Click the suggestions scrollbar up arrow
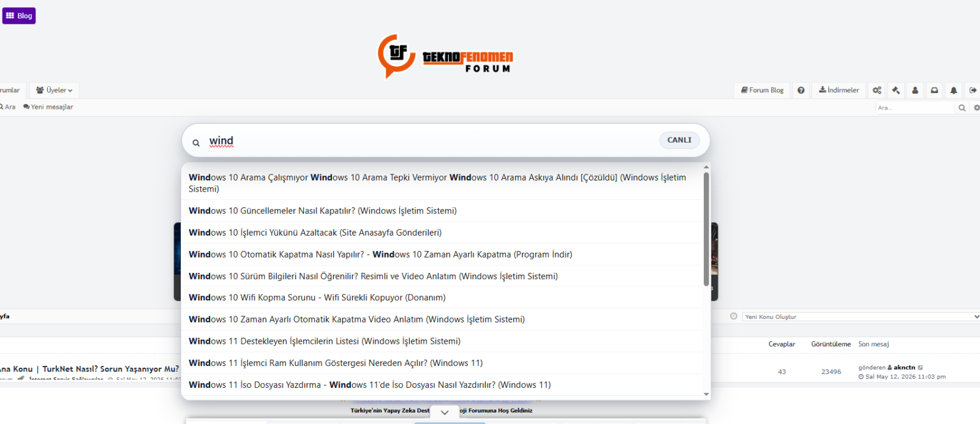 (x=706, y=167)
